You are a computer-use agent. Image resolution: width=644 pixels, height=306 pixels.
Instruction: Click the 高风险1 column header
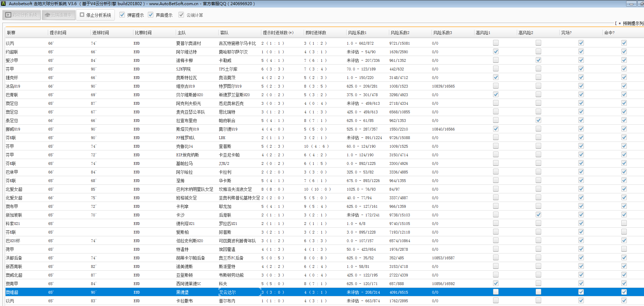[x=483, y=33]
